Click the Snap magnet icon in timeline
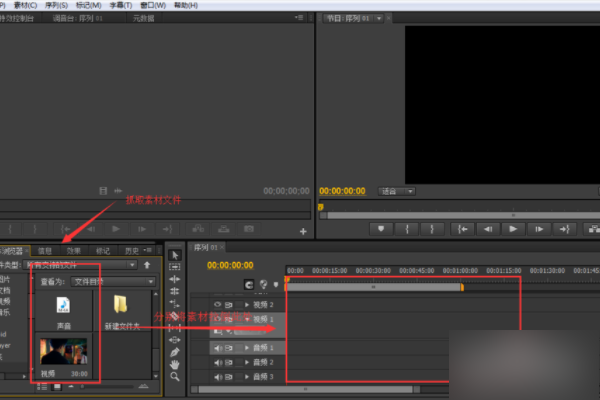This screenshot has width=600, height=400. 249,284
